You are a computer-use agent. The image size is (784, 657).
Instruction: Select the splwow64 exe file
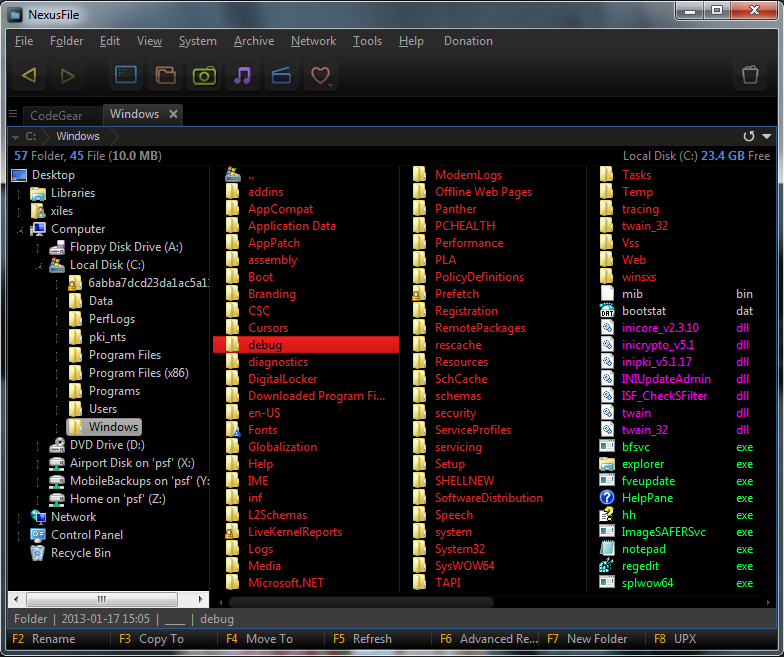point(648,582)
